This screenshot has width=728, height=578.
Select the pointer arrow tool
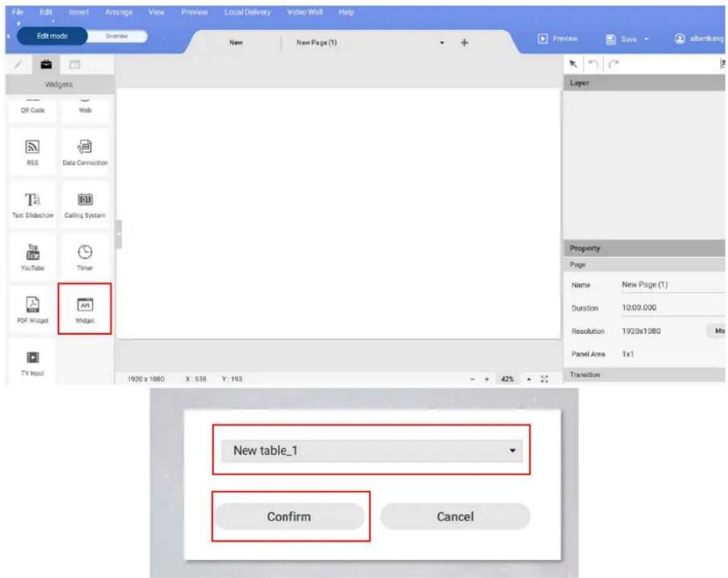[572, 63]
